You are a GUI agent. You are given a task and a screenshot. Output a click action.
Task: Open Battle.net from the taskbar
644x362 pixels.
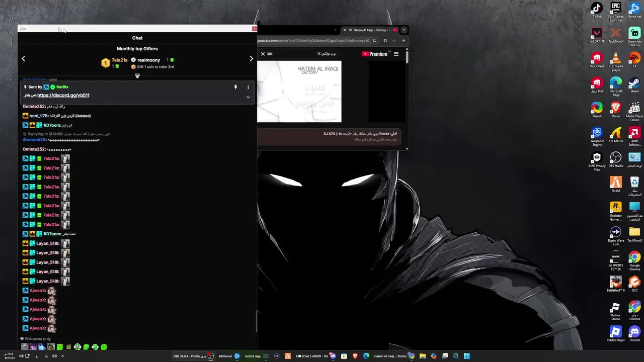click(x=229, y=356)
